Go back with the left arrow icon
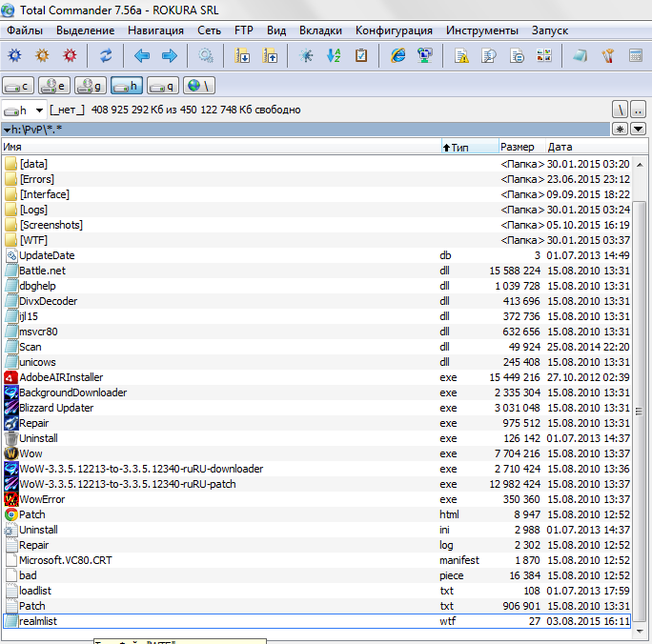The image size is (652, 644). pyautogui.click(x=142, y=55)
